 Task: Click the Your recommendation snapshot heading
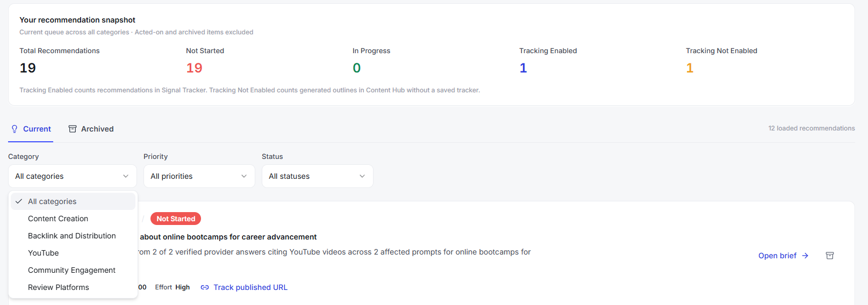(77, 20)
